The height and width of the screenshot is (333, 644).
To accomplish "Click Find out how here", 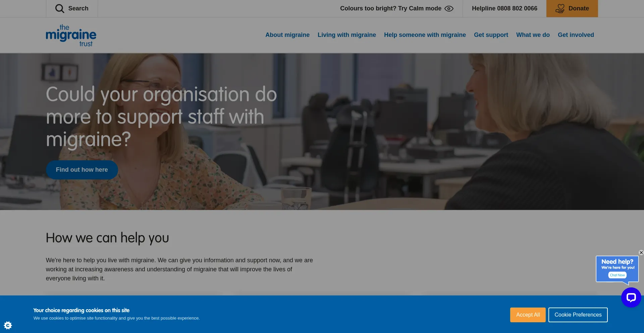I will click(82, 170).
